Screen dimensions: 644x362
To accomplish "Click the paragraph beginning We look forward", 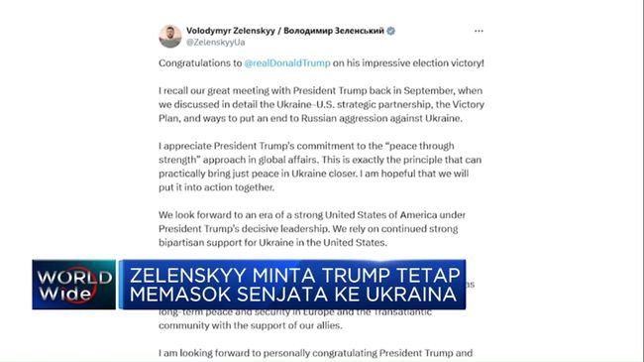I will pos(312,229).
